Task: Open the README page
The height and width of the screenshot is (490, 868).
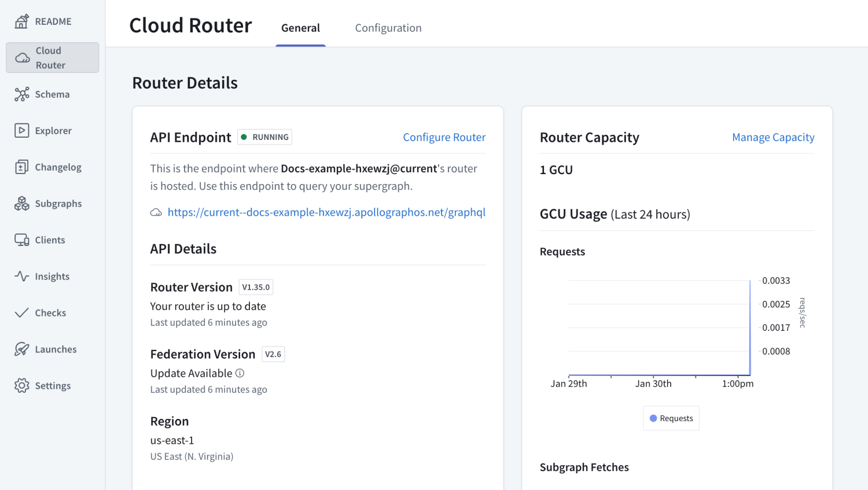Action: pos(53,21)
